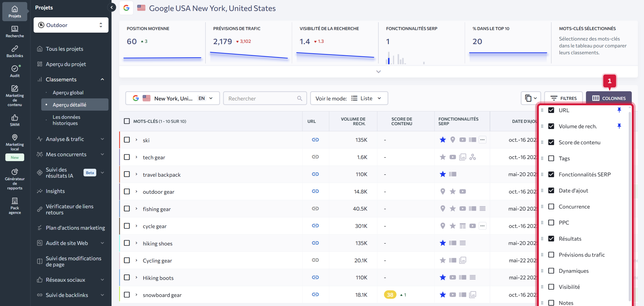This screenshot has width=644, height=306.
Task: Open the New York location dropdown
Action: click(x=172, y=98)
